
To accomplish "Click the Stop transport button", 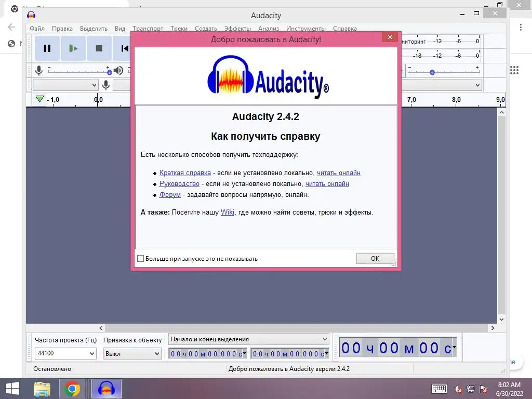I will coord(99,48).
